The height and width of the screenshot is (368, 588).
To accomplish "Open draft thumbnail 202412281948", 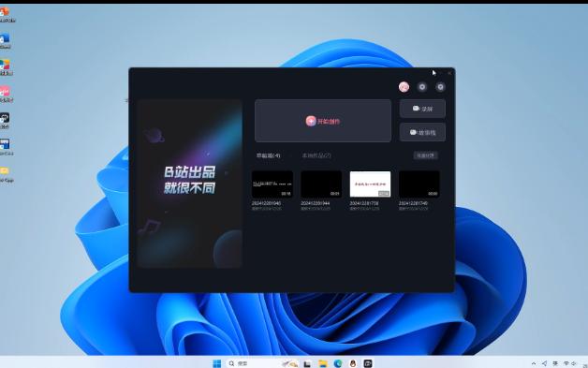I will (x=272, y=184).
